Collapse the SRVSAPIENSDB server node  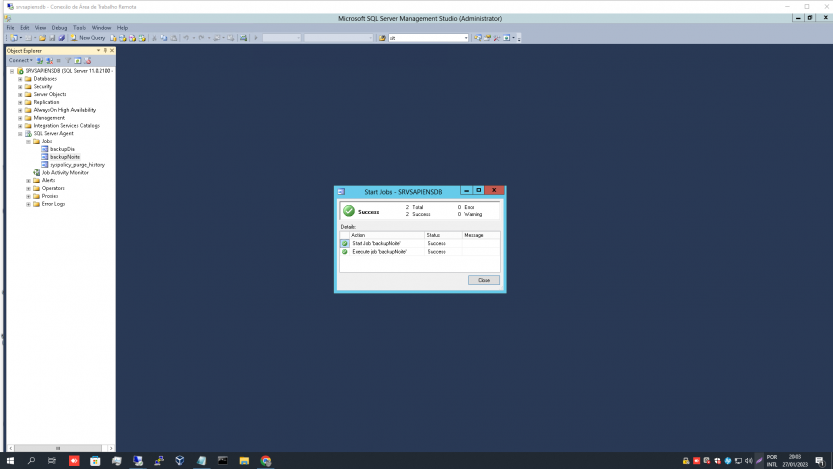[x=12, y=71]
